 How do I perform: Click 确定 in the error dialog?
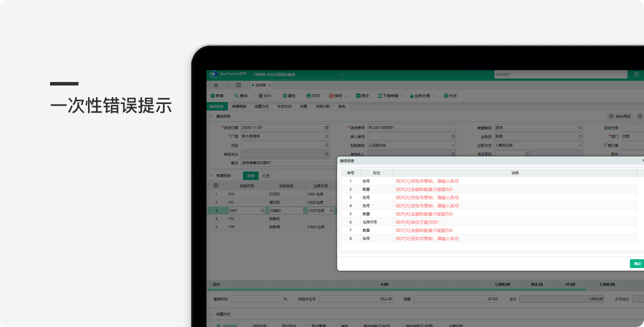[636, 263]
